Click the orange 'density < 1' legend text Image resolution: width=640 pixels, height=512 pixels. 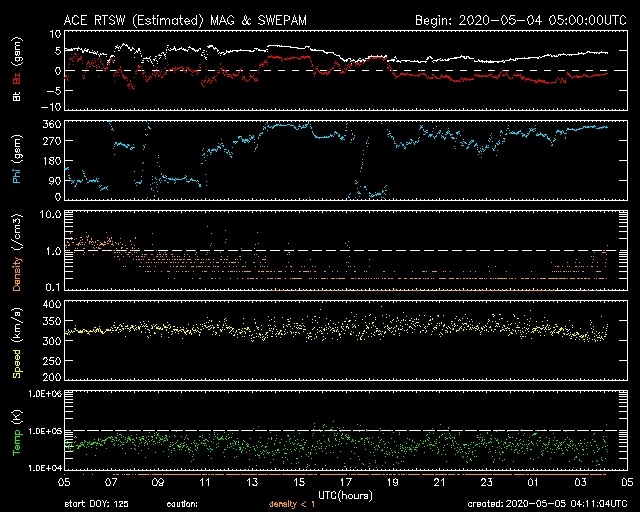[293, 504]
